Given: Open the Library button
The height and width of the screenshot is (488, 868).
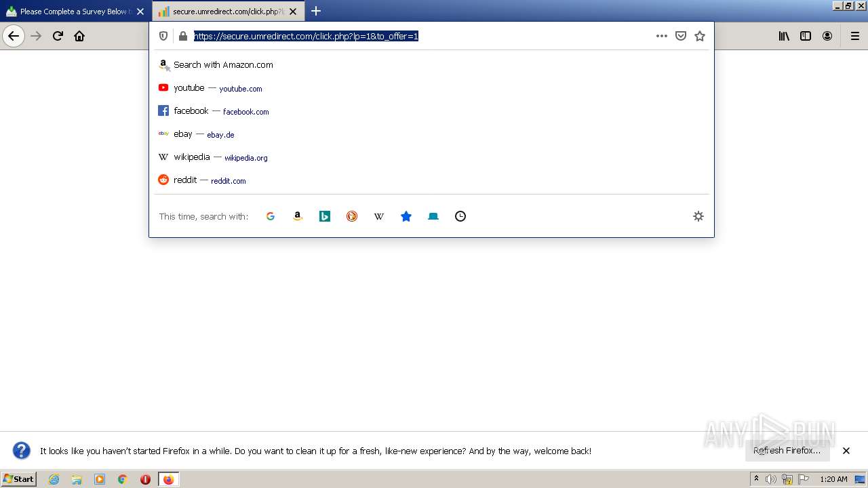Looking at the screenshot, I should pos(784,36).
